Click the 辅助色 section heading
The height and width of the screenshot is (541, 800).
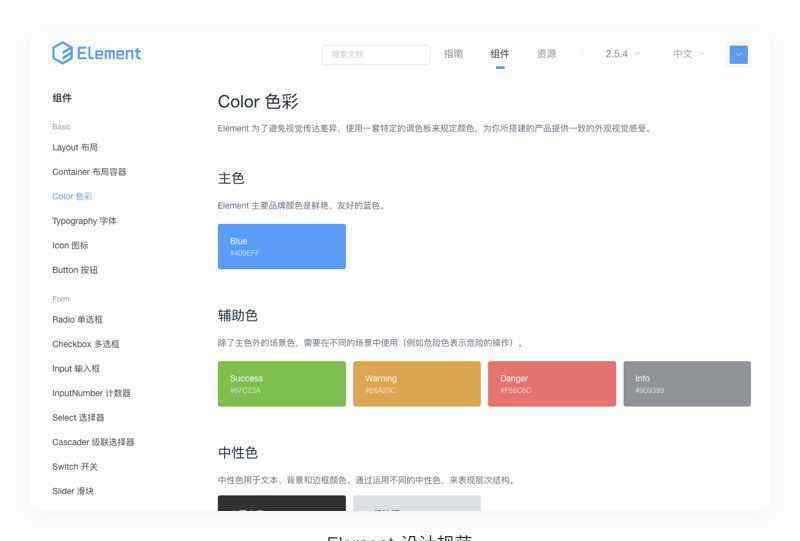click(x=238, y=315)
